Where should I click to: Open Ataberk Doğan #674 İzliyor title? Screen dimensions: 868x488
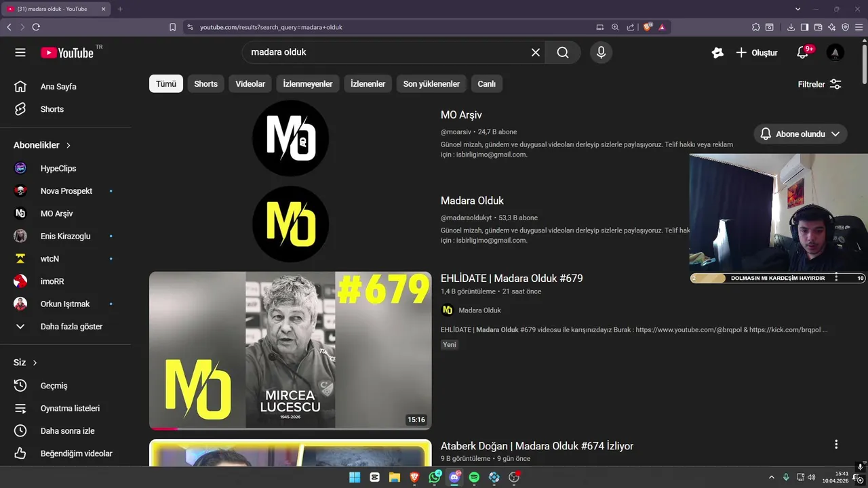[537, 446]
